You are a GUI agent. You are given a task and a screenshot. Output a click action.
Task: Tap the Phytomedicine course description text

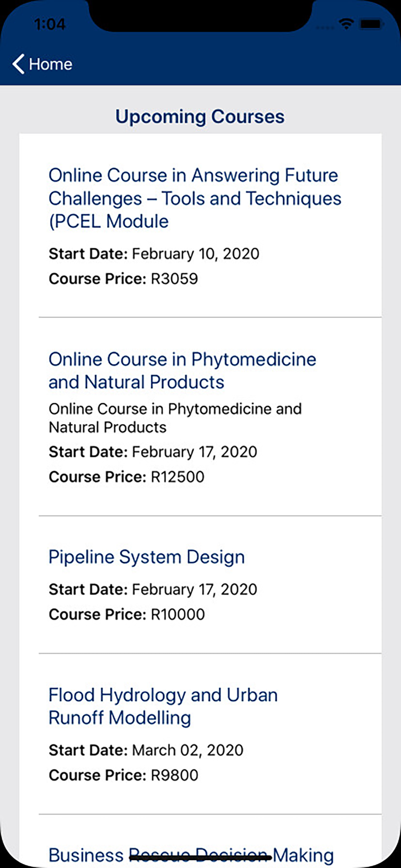coord(175,418)
